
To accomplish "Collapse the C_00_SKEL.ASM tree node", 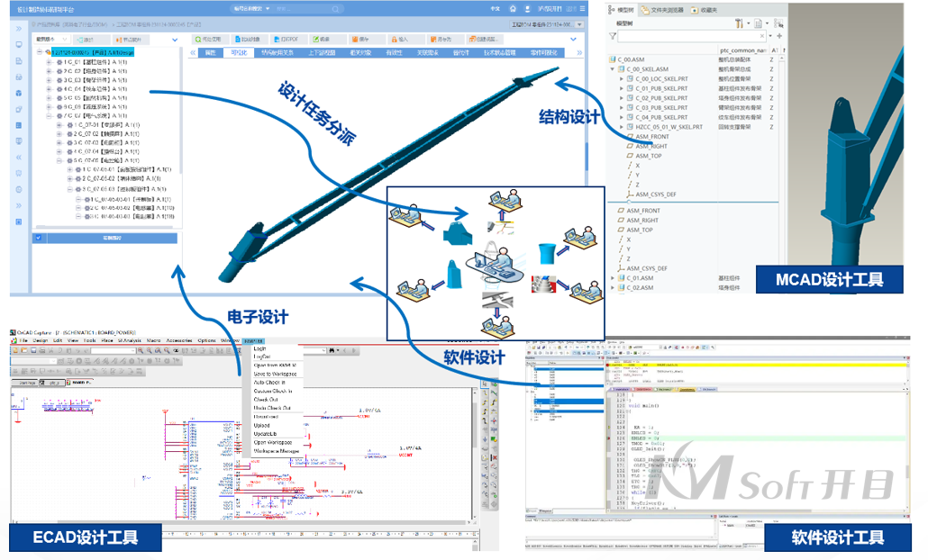I will (x=613, y=68).
